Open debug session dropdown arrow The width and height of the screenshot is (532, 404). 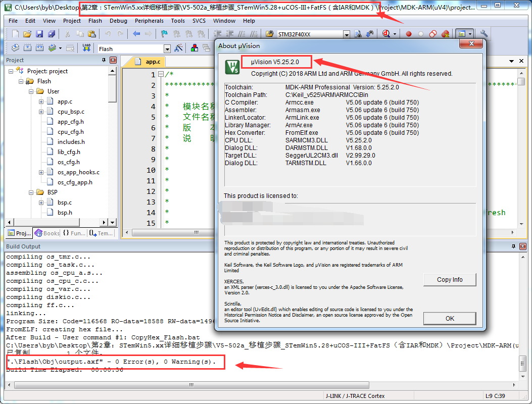point(395,34)
